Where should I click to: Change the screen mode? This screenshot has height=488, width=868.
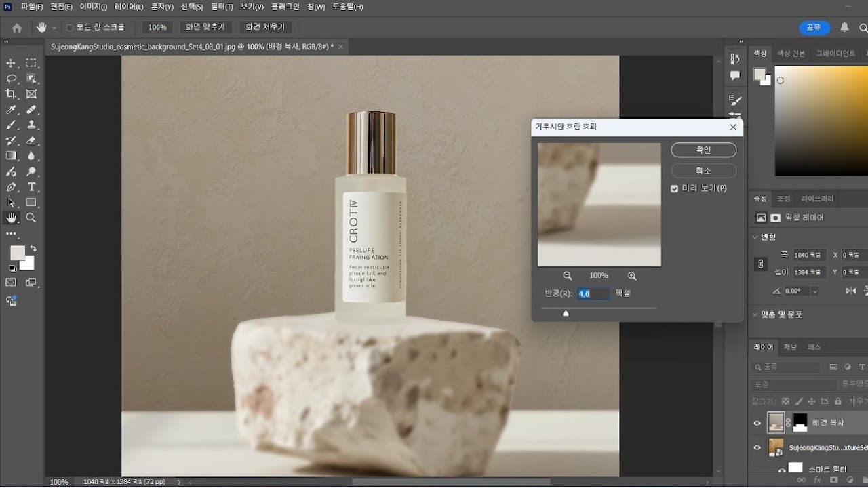(x=31, y=283)
